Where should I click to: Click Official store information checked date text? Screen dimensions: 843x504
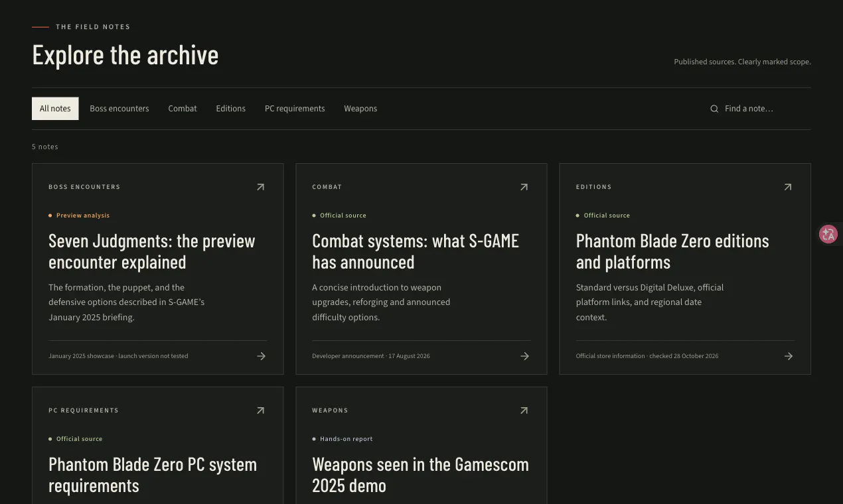click(x=647, y=356)
